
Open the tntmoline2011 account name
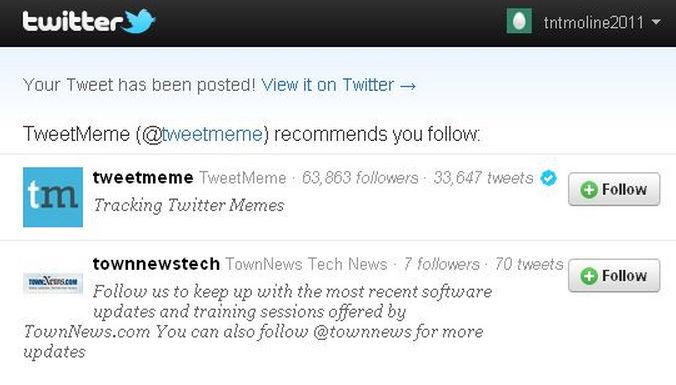pyautogui.click(x=593, y=22)
